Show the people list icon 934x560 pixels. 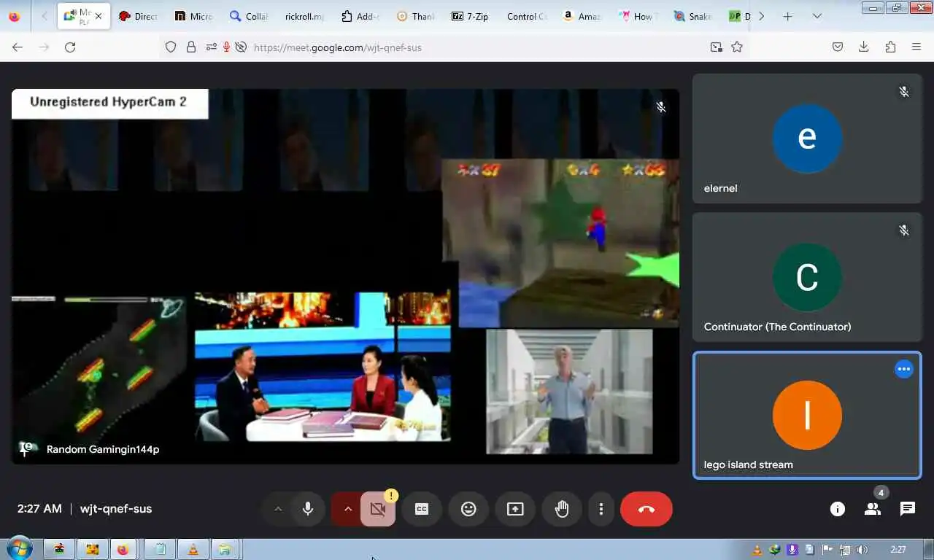pyautogui.click(x=873, y=509)
